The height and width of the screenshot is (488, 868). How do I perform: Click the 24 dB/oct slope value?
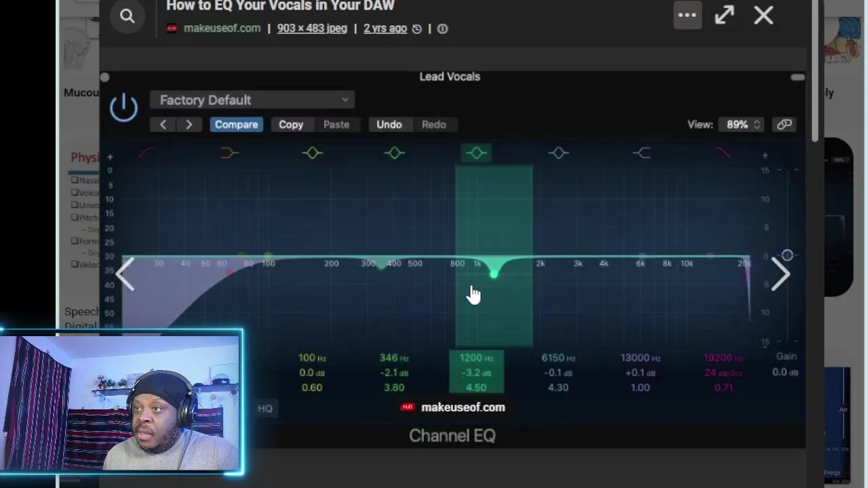[x=723, y=373]
